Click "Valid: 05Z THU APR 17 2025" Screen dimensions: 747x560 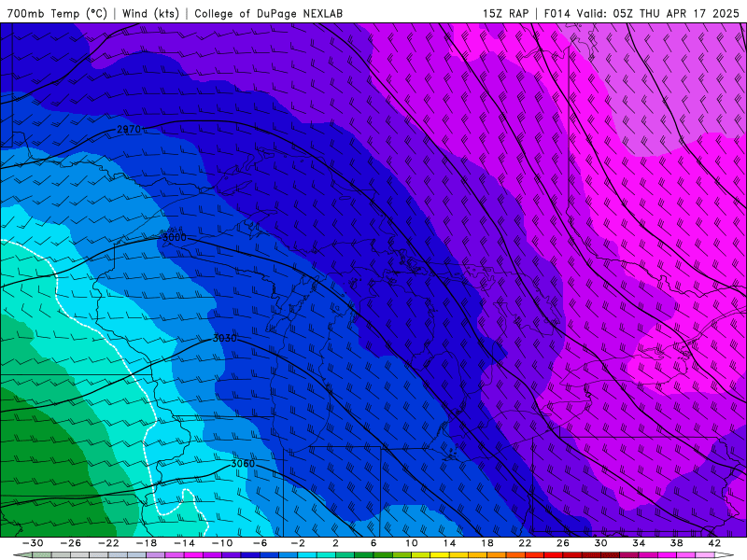[x=658, y=13]
